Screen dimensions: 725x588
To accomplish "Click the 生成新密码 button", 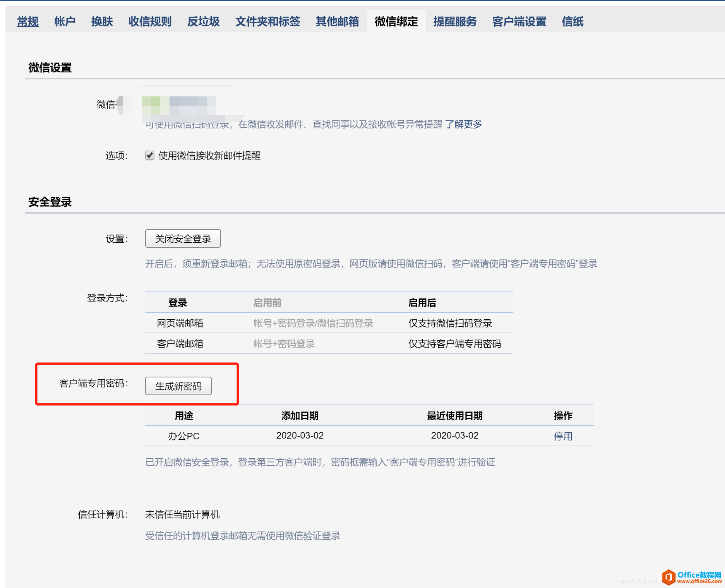I will [x=178, y=386].
